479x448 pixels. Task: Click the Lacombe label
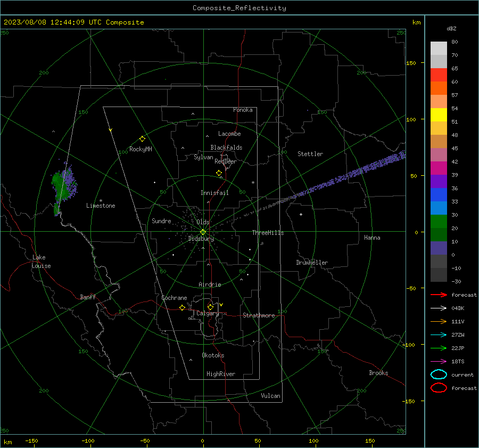[x=229, y=134]
